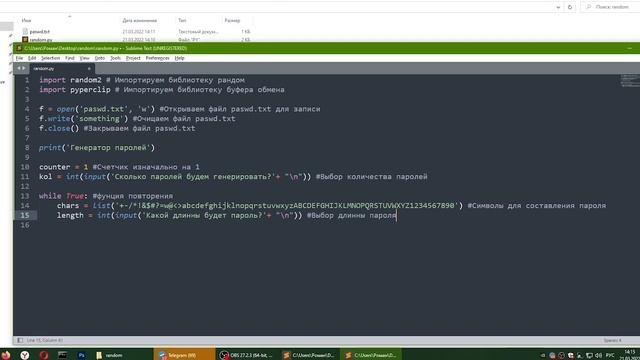
Task: Open the terminal icon on the taskbar
Action: click(x=62, y=355)
